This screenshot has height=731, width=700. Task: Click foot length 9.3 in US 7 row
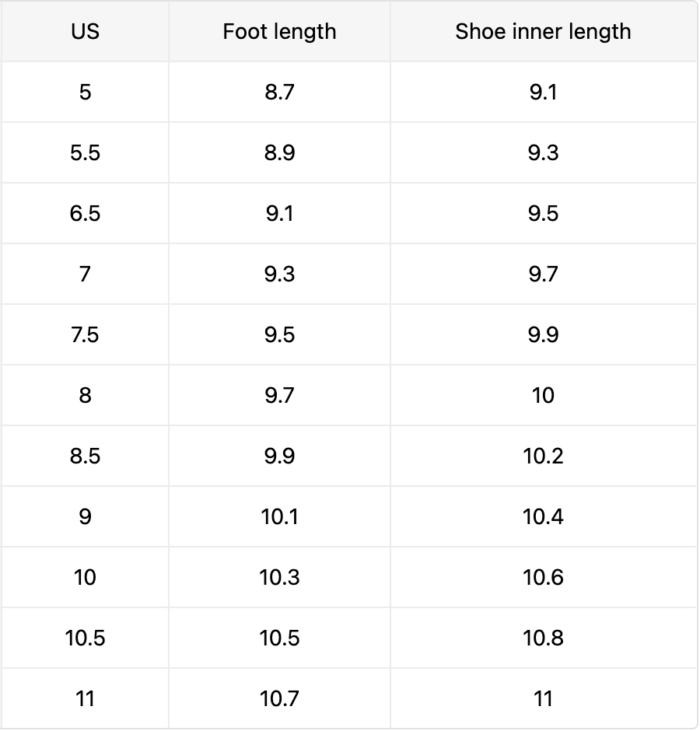(x=279, y=275)
